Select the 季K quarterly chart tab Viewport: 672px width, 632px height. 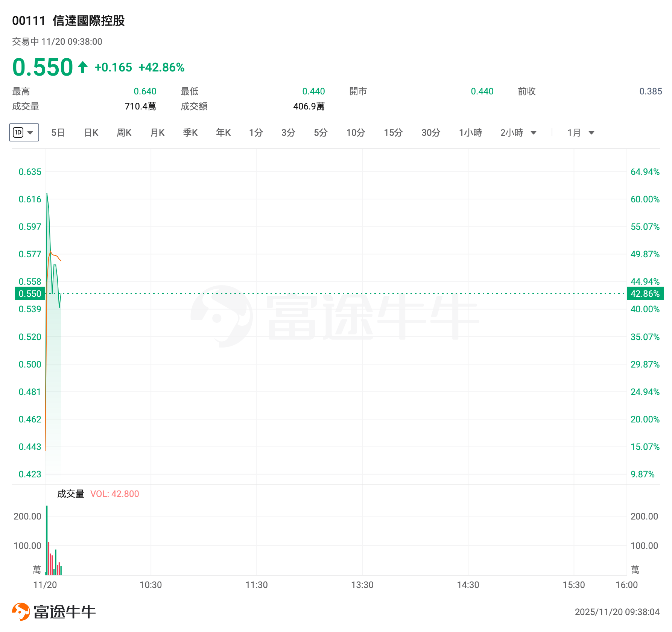(x=190, y=132)
